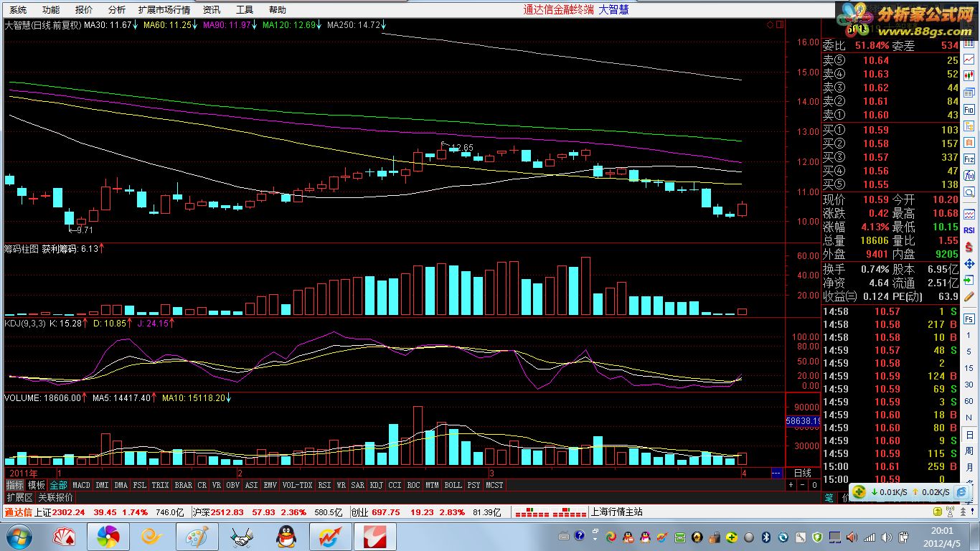Open the tree structure sidebar icon

pos(969,126)
